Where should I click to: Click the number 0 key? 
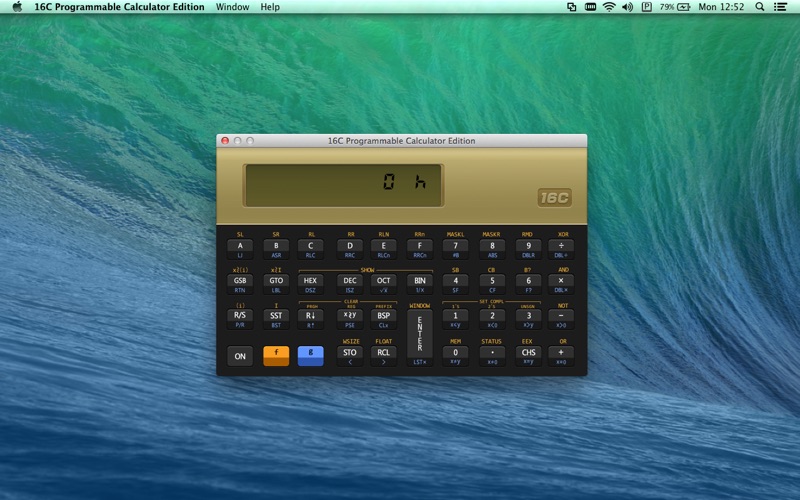click(x=456, y=356)
